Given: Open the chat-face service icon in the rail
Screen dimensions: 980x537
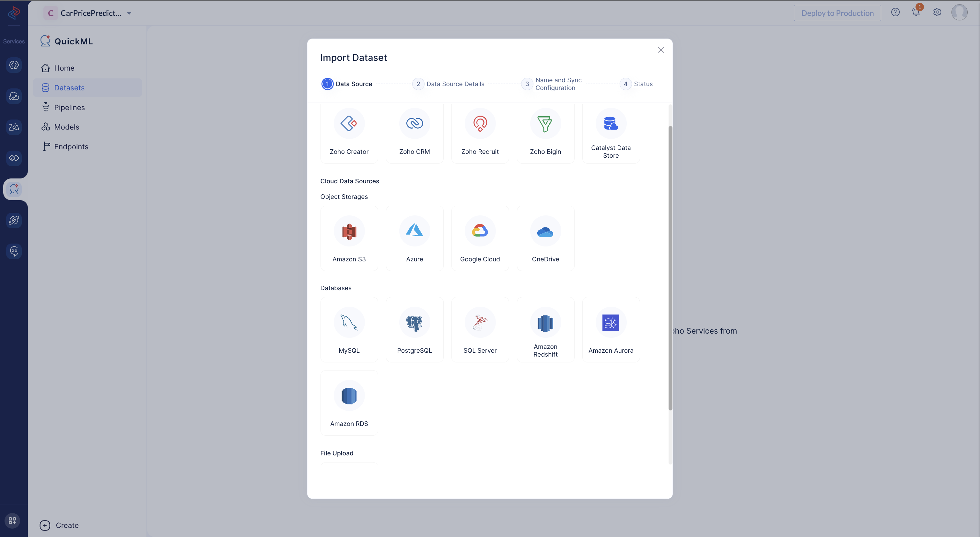Looking at the screenshot, I should (x=14, y=251).
